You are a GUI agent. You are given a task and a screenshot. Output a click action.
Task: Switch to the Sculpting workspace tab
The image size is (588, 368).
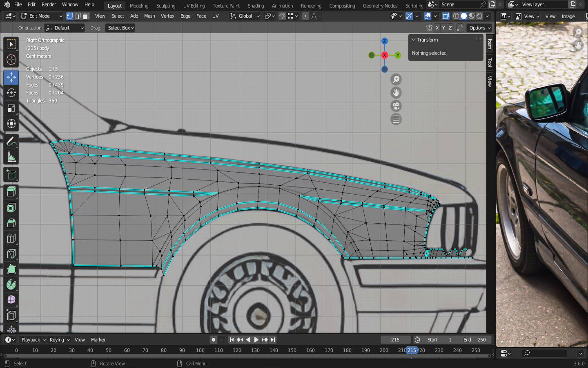tap(165, 6)
